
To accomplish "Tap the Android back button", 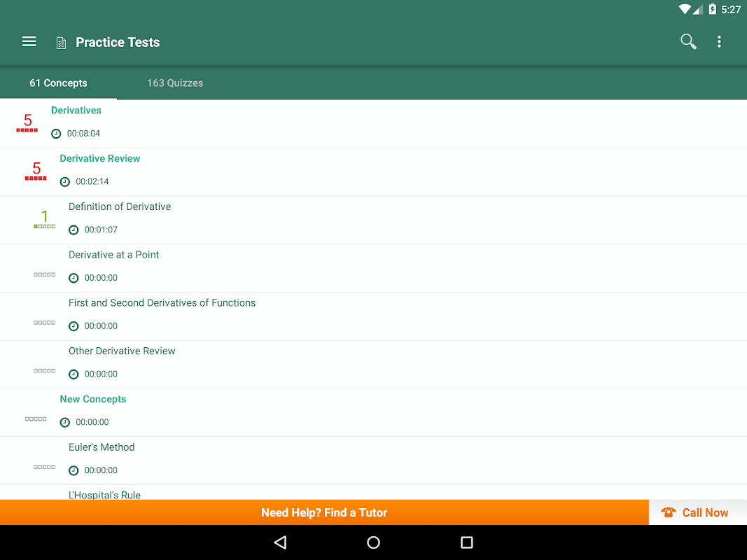I will pos(280,542).
